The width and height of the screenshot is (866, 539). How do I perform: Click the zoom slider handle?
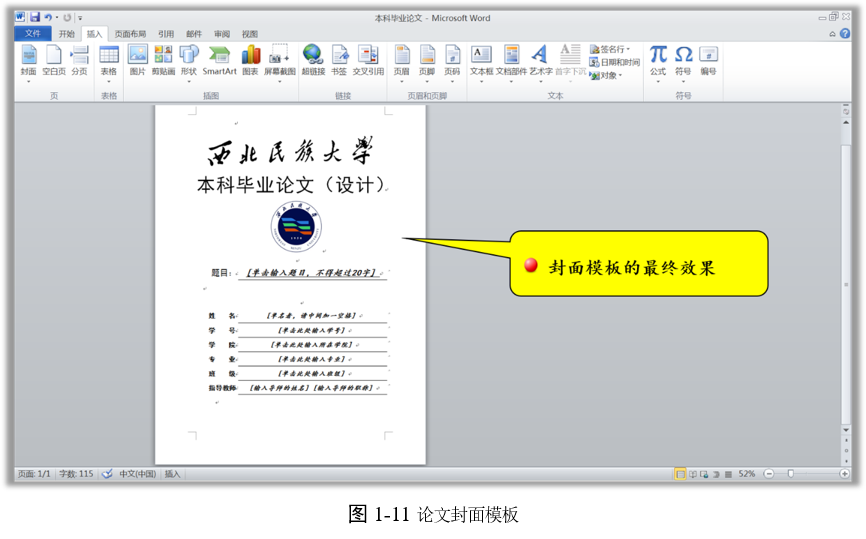click(x=790, y=474)
